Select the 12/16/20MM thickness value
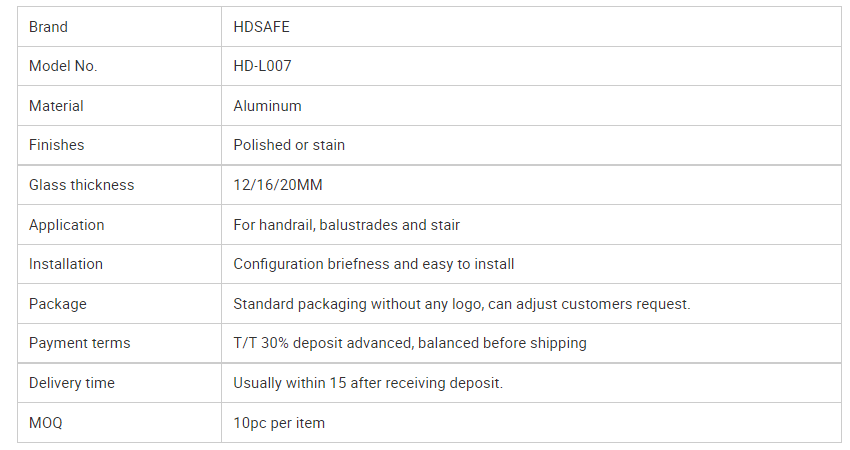This screenshot has height=450, width=850. tap(278, 185)
